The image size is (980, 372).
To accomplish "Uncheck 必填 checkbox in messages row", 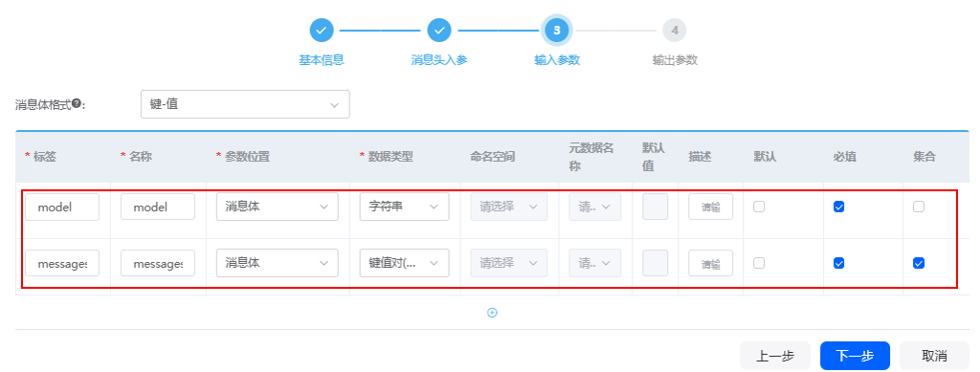I will pyautogui.click(x=838, y=263).
